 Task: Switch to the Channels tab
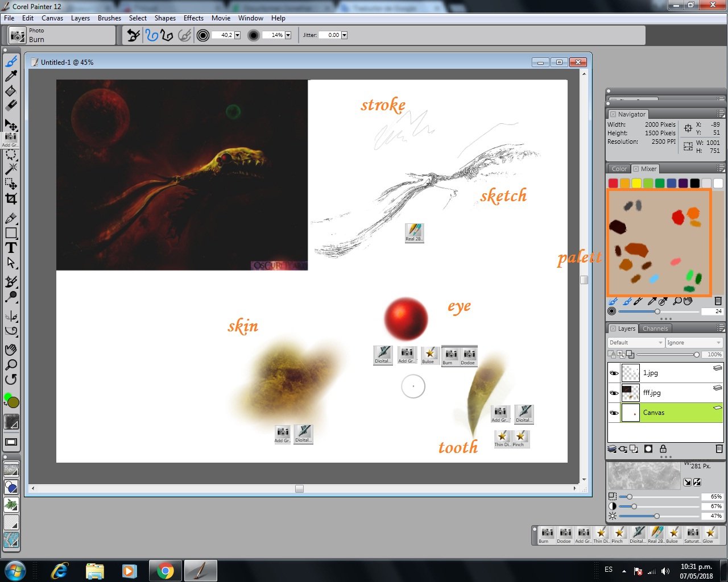tap(655, 329)
